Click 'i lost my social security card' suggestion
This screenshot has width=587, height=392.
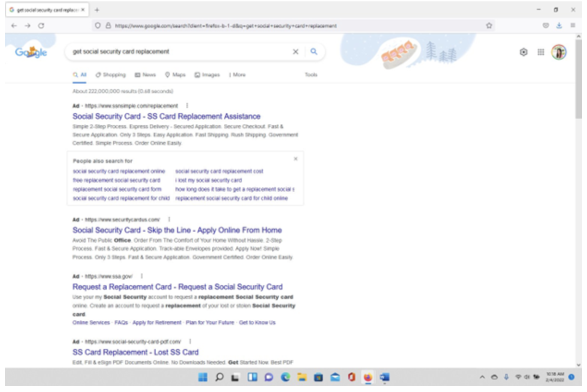pyautogui.click(x=208, y=180)
